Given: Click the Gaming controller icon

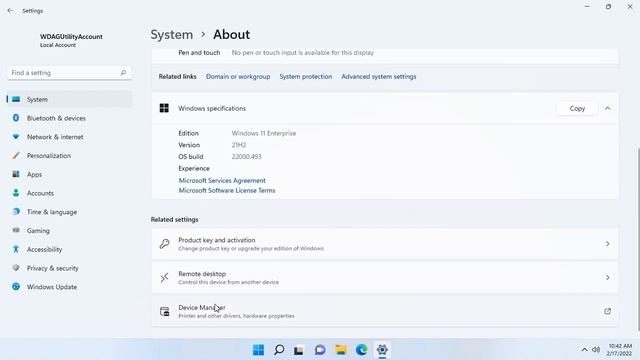Looking at the screenshot, I should [x=16, y=230].
